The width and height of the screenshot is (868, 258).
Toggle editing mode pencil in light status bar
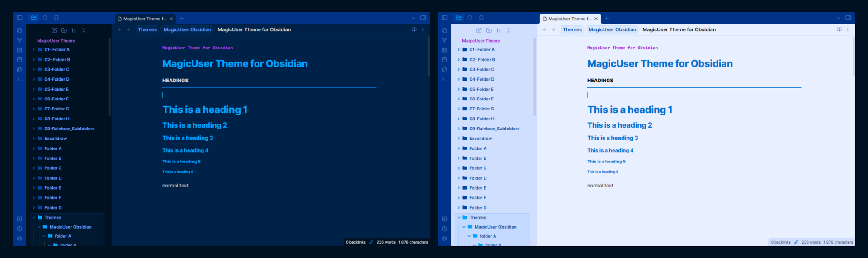(x=796, y=242)
